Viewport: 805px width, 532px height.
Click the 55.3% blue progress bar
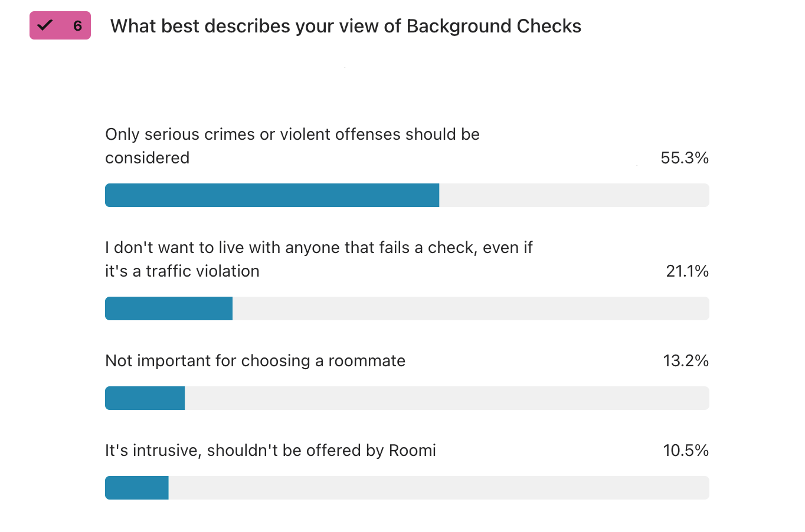pyautogui.click(x=272, y=195)
